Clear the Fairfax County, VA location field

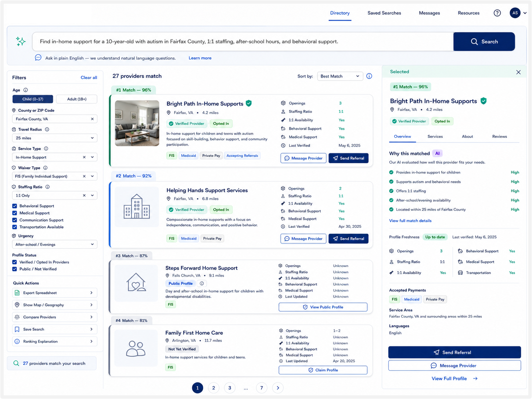[92, 119]
